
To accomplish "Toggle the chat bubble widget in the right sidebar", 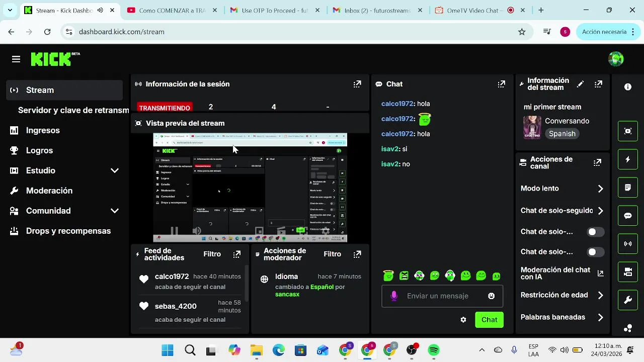I will click(x=628, y=216).
